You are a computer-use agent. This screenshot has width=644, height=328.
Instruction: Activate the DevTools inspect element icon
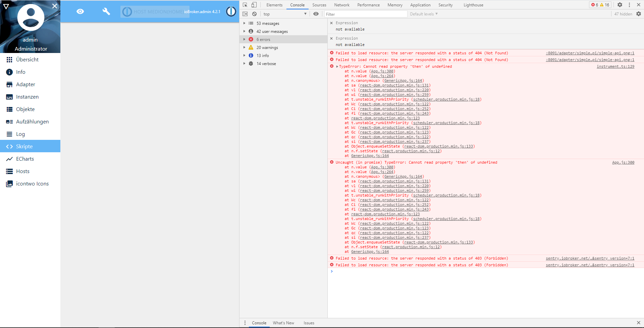[x=245, y=5]
